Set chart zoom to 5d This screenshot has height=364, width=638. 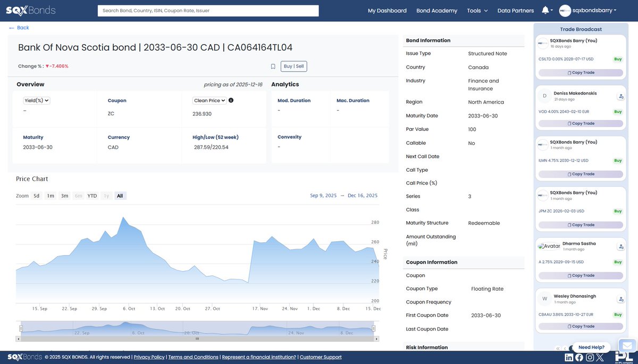pos(37,196)
